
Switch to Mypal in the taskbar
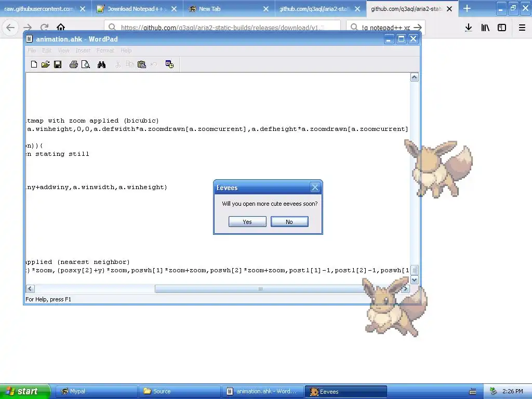(96, 392)
